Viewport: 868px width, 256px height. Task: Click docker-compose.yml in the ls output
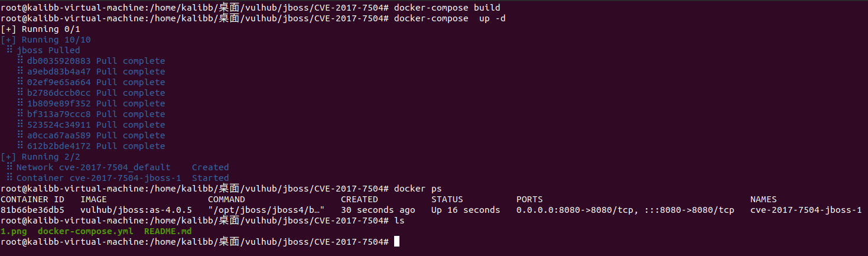[85, 231]
